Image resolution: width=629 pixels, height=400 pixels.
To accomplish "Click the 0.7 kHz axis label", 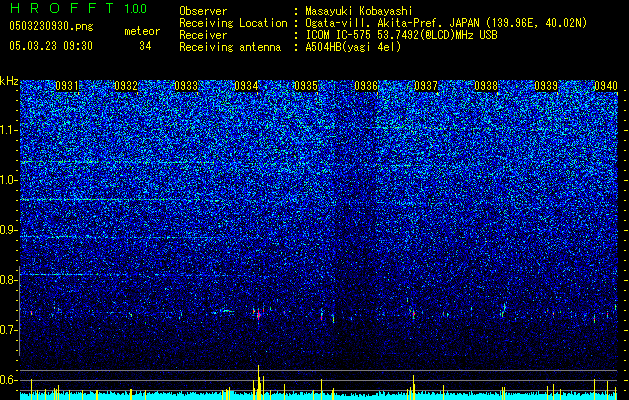I will 8,330.
